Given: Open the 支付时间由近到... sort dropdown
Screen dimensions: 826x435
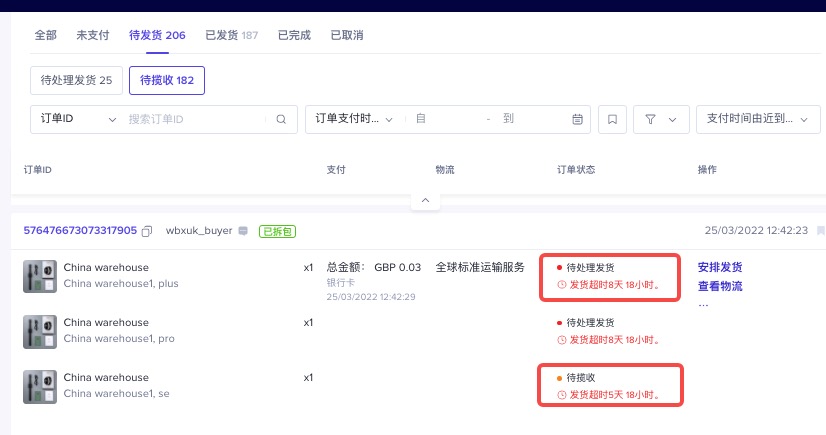Looking at the screenshot, I should [x=758, y=119].
